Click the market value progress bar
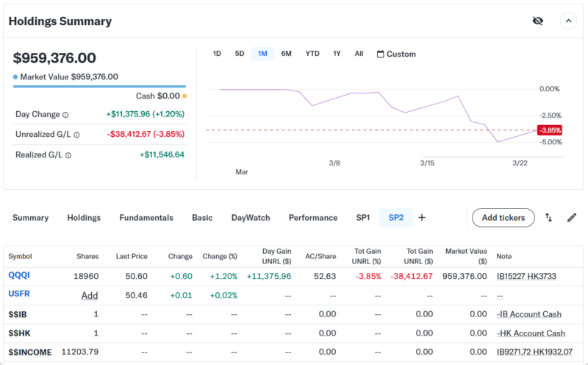Viewport: 588px width, 365px height. click(99, 86)
